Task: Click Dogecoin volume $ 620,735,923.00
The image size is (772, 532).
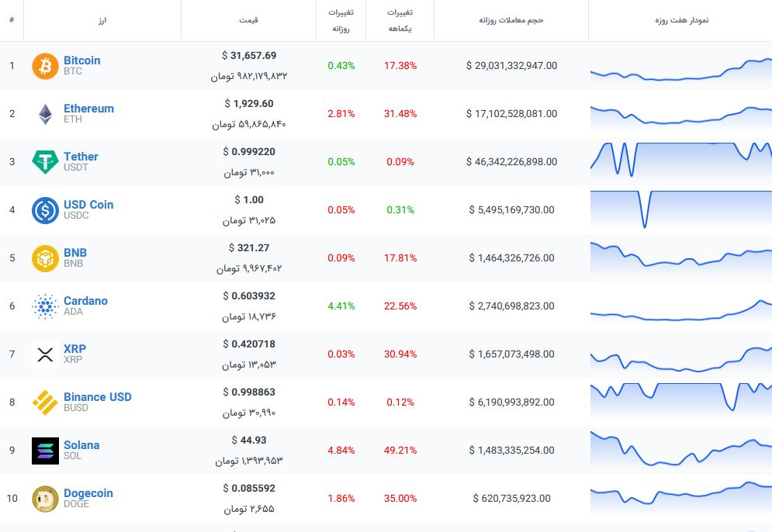Action: [511, 499]
